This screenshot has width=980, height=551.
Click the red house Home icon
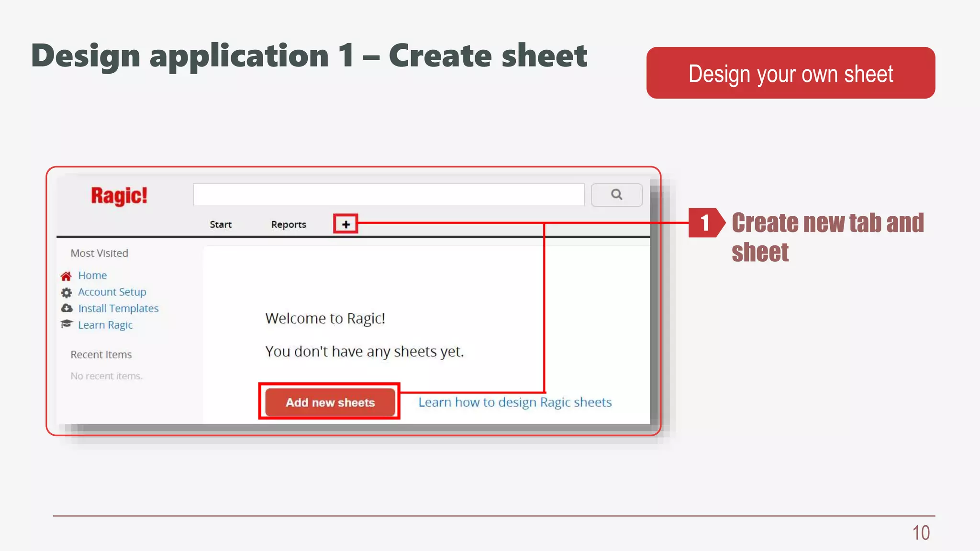pyautogui.click(x=66, y=276)
